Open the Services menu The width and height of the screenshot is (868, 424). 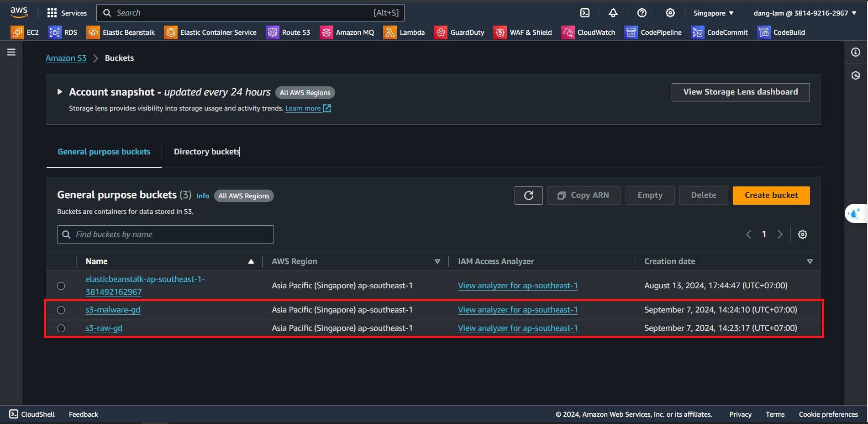(x=67, y=13)
